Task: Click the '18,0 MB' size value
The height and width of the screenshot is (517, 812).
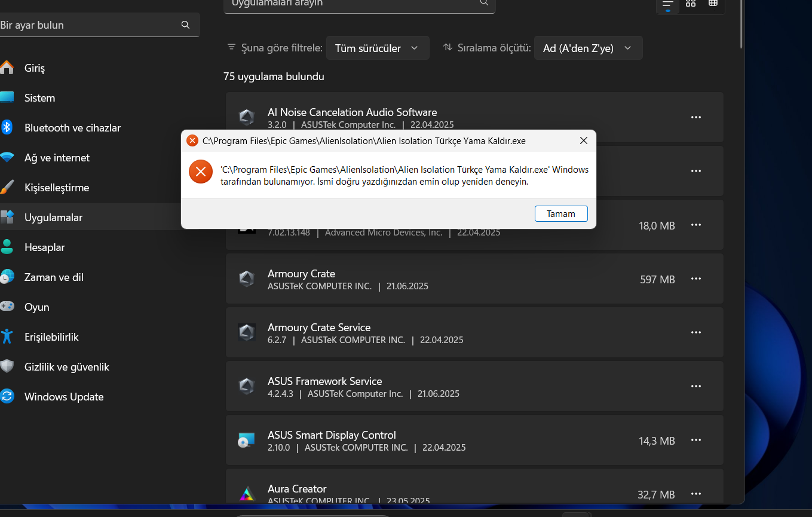Action: (x=657, y=226)
